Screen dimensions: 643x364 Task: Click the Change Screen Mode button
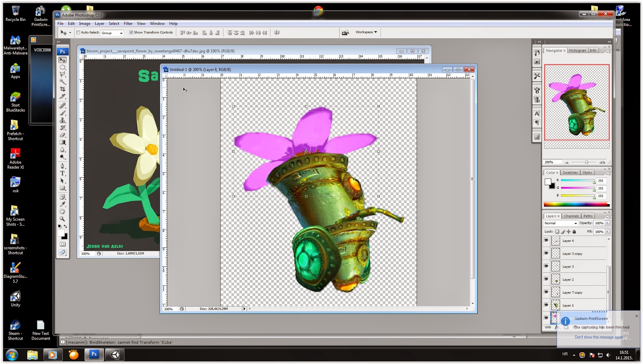click(x=63, y=252)
